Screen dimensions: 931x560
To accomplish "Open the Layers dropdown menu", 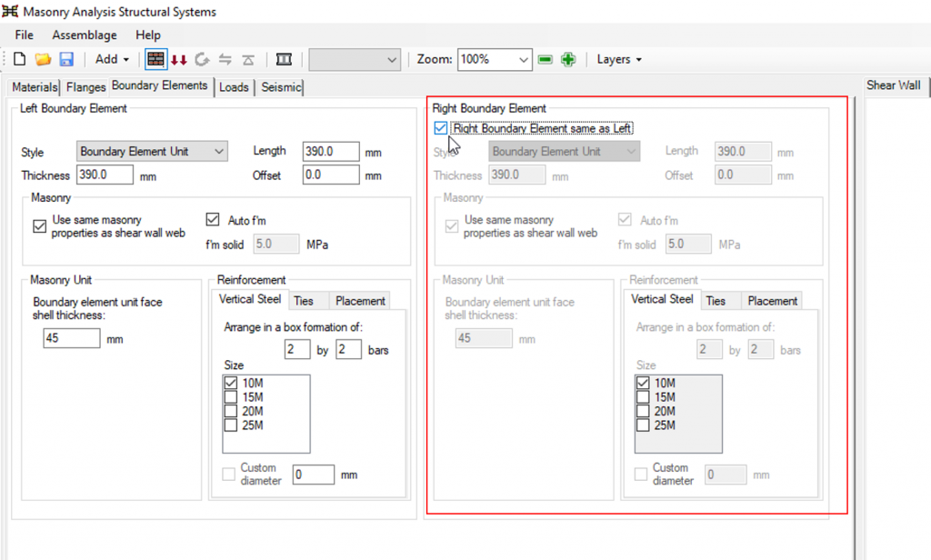I will point(619,59).
